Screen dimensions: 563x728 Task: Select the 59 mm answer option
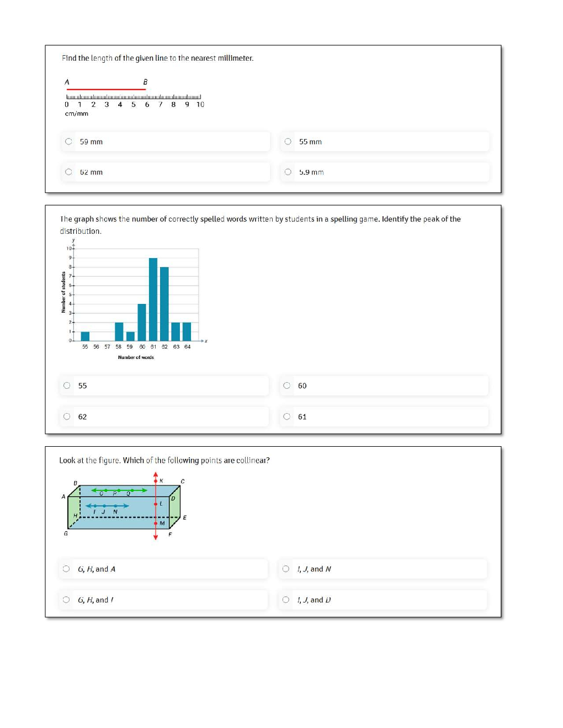point(68,142)
